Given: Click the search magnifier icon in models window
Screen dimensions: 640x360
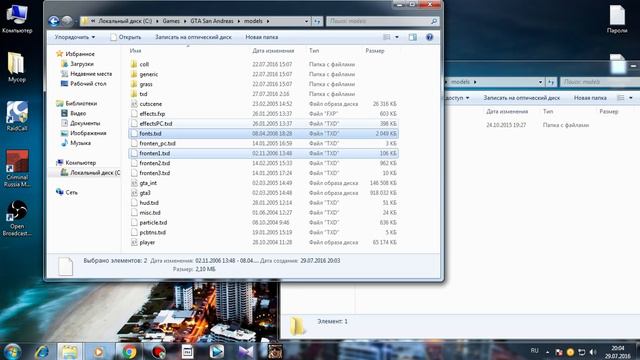Looking at the screenshot, I should (434, 21).
